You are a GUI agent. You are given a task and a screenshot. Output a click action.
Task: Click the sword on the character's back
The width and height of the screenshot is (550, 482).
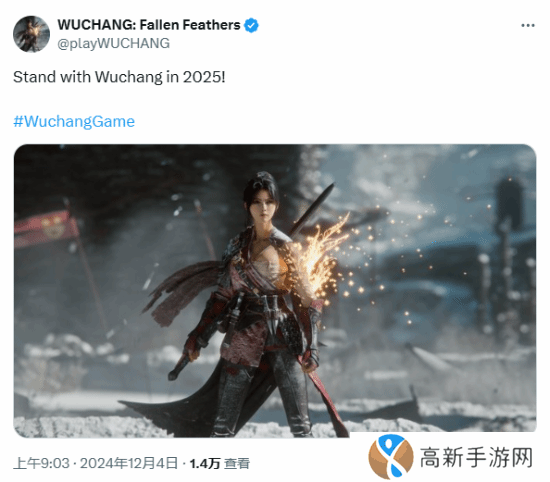pos(310,207)
